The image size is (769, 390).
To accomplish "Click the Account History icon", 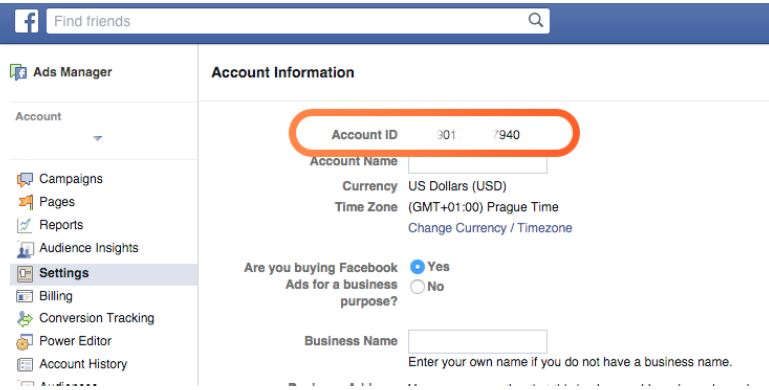I will click(x=25, y=364).
